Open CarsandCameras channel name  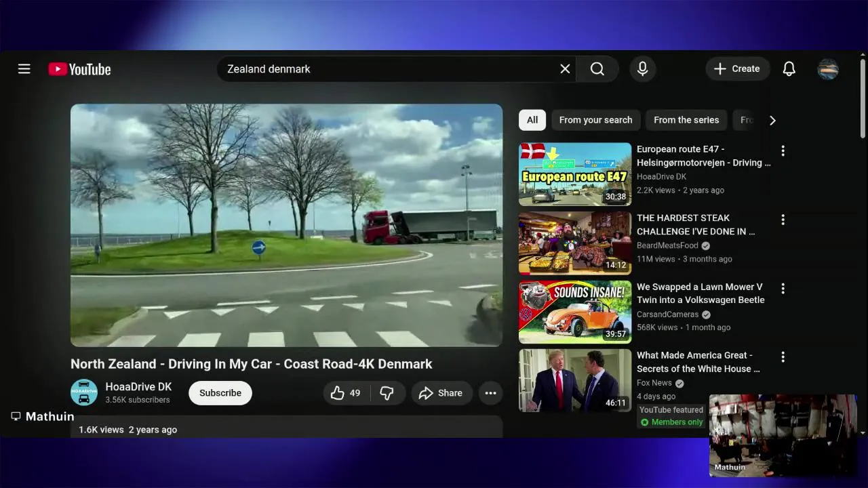tap(667, 314)
